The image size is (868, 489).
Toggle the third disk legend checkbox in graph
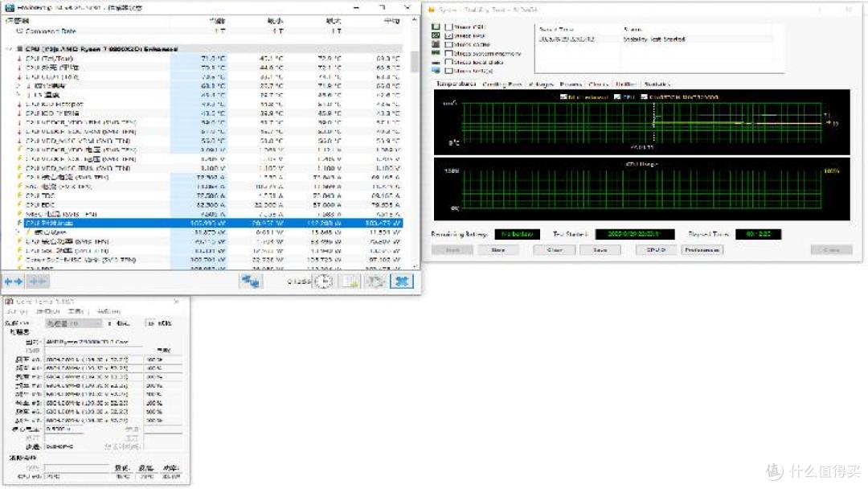click(x=645, y=97)
